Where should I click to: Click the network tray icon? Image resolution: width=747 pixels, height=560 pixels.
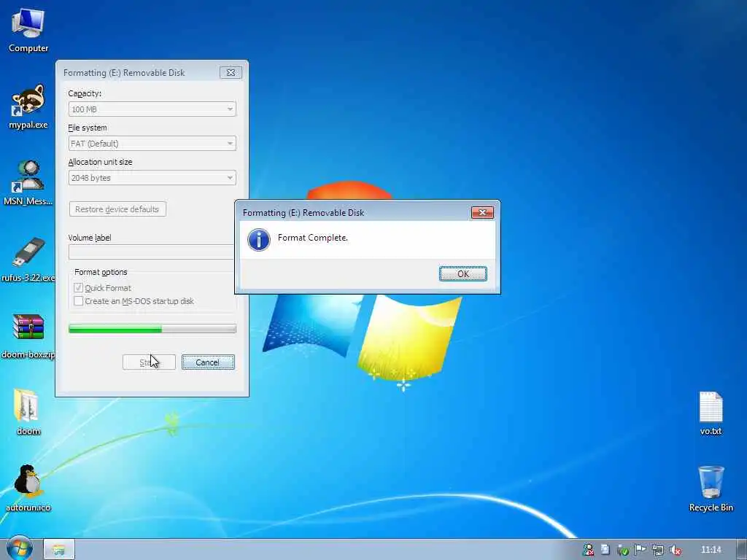658,550
